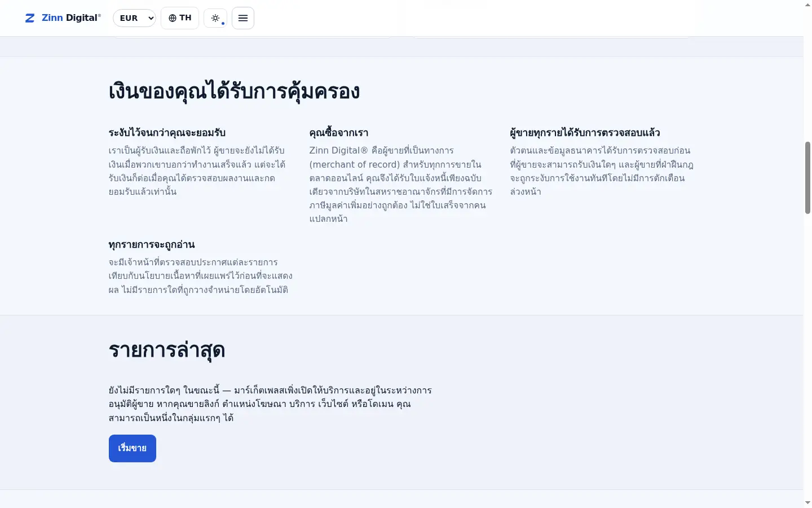Toggle the light/dark theme sun icon
Image resolution: width=812 pixels, height=508 pixels.
215,18
